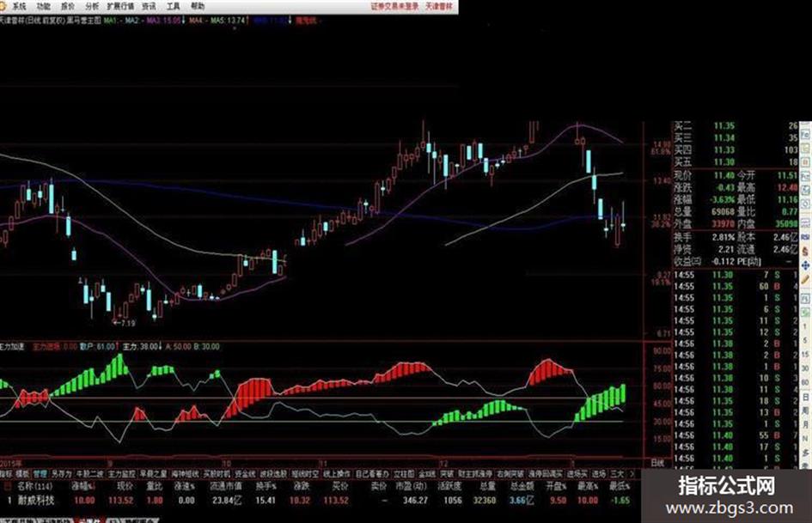
Task: Click the 现价 11.40 value in quote panel
Action: [724, 175]
